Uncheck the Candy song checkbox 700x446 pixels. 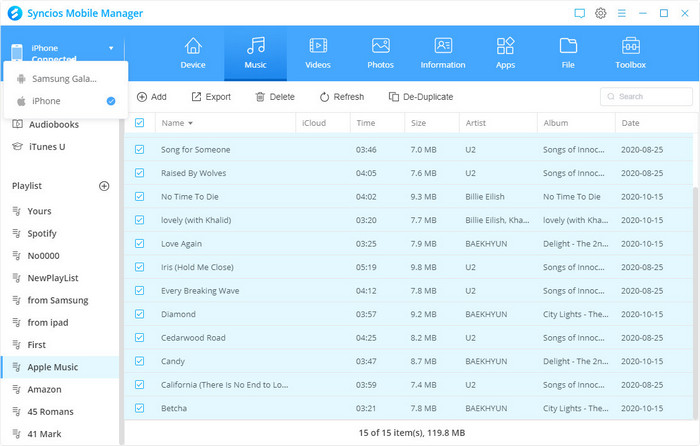[140, 361]
